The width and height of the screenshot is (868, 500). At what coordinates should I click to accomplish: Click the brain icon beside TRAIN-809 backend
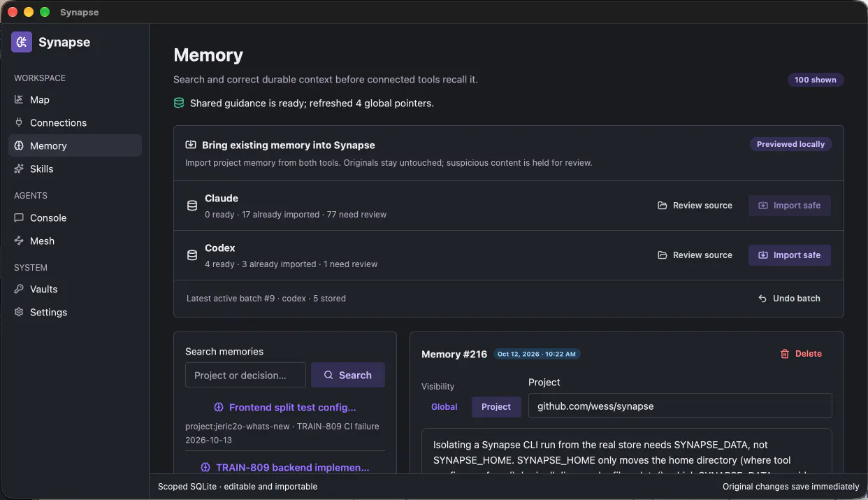[x=205, y=468]
